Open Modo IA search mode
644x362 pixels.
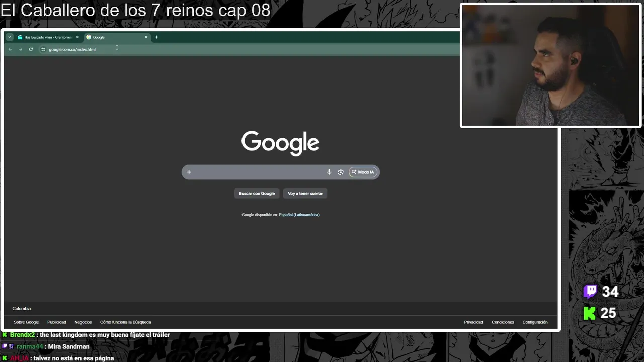[x=363, y=172]
